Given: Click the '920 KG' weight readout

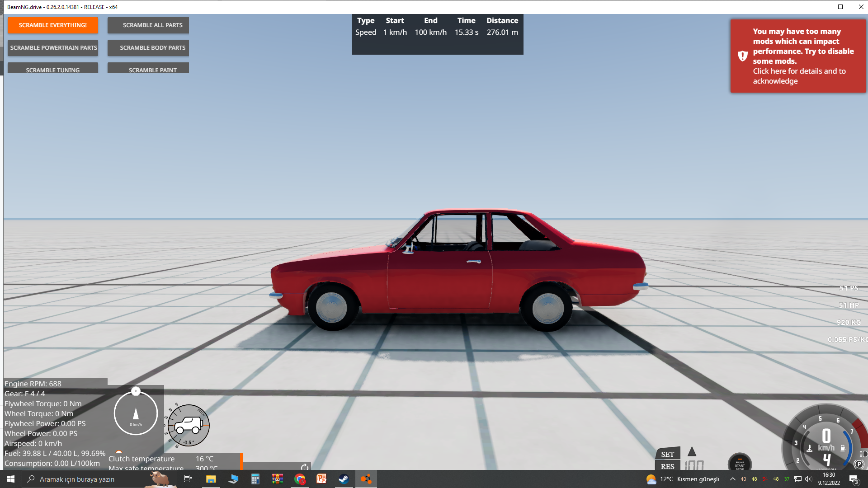Looking at the screenshot, I should (x=849, y=323).
